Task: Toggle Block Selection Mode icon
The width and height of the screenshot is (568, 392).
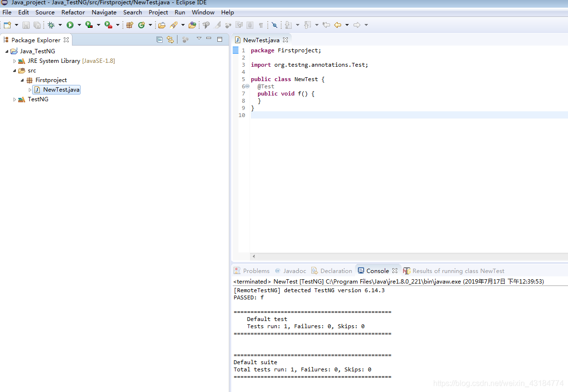Action: coord(249,25)
